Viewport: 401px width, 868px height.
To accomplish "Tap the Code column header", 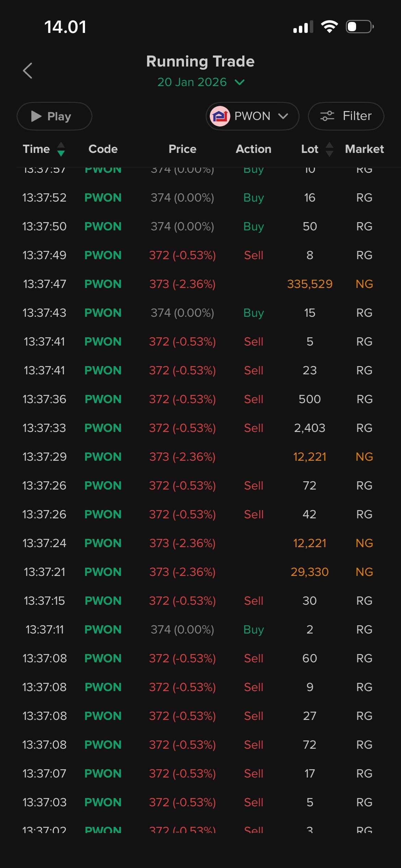I will pos(103,149).
